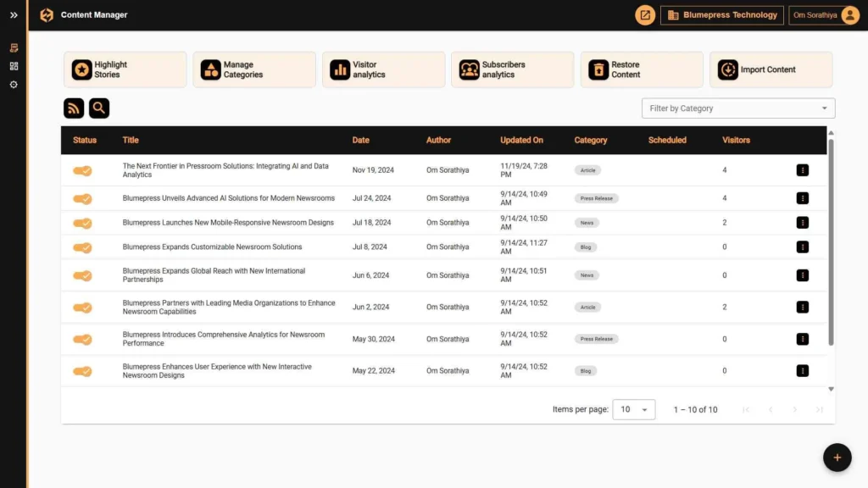Image resolution: width=868 pixels, height=488 pixels.
Task: Toggle status of the Global Reach partnerships article
Action: [x=81, y=274]
